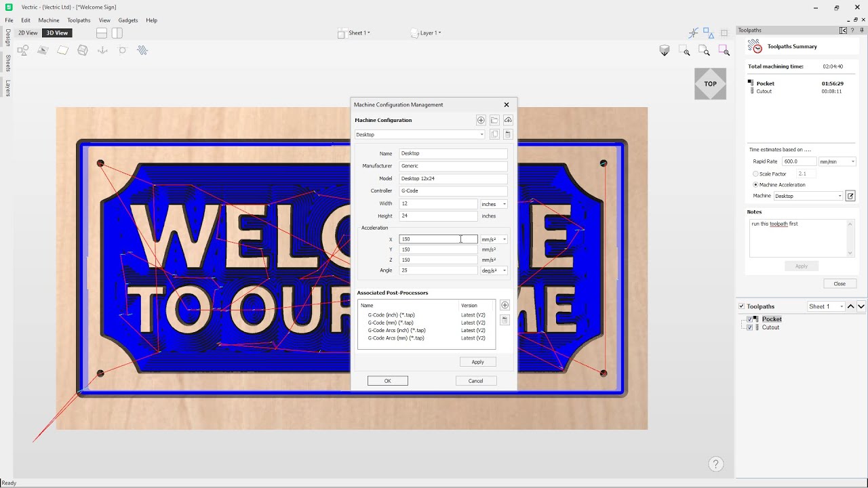
Task: Remove the selected associated post-processor
Action: coord(505,320)
